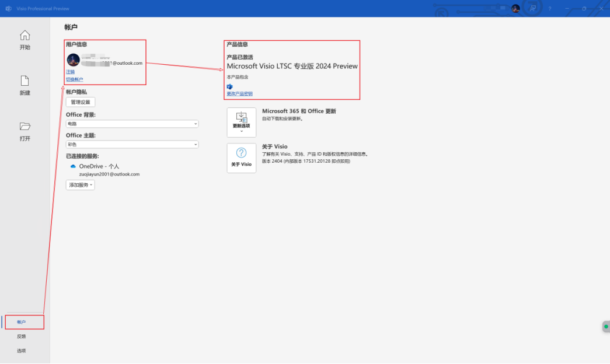Click the 帐户隐私 heading
Screen dimensions: 610x364
click(76, 92)
